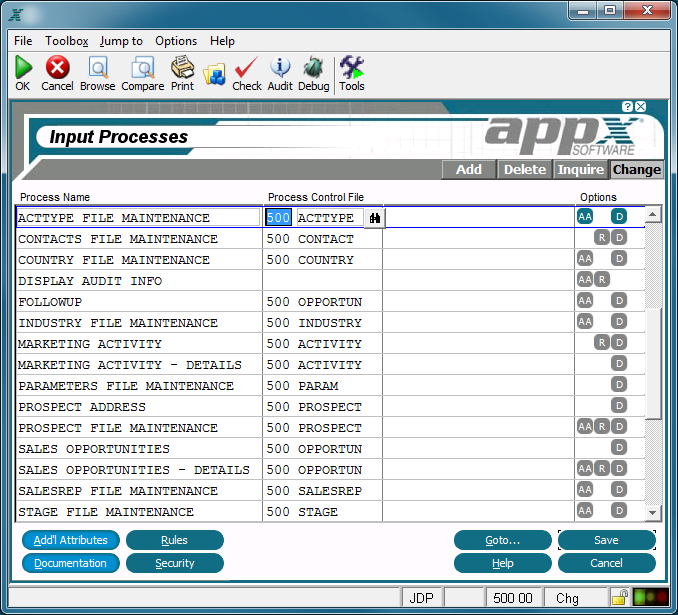Viewport: 678px width, 615px height.
Task: Click the padlock icon in status bar
Action: click(620, 598)
